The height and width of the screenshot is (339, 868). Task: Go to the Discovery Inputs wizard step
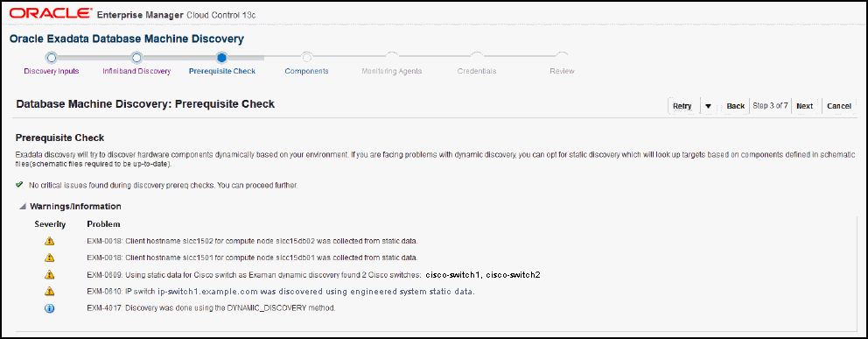tap(51, 71)
